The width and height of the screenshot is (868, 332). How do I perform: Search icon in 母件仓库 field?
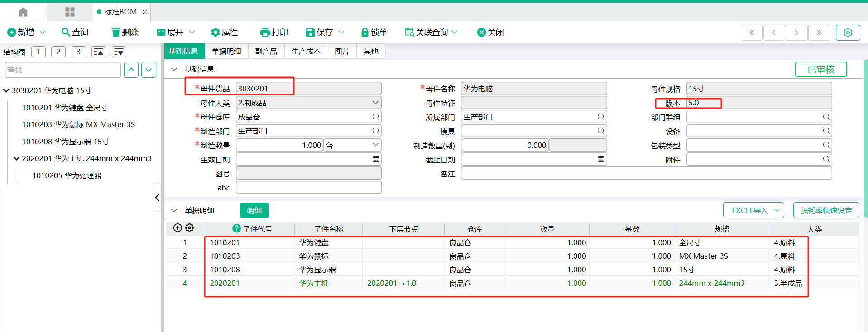[x=375, y=117]
